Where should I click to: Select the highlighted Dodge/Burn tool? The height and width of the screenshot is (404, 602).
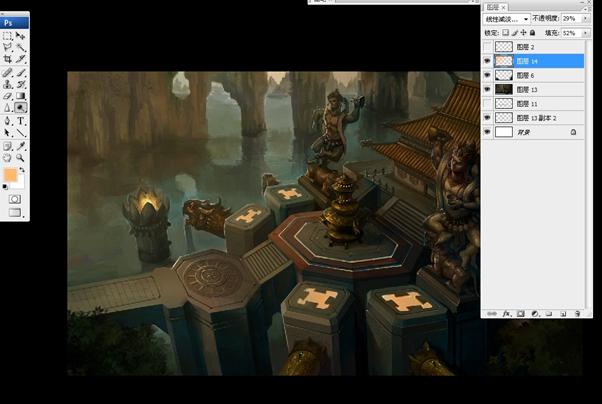[20, 108]
